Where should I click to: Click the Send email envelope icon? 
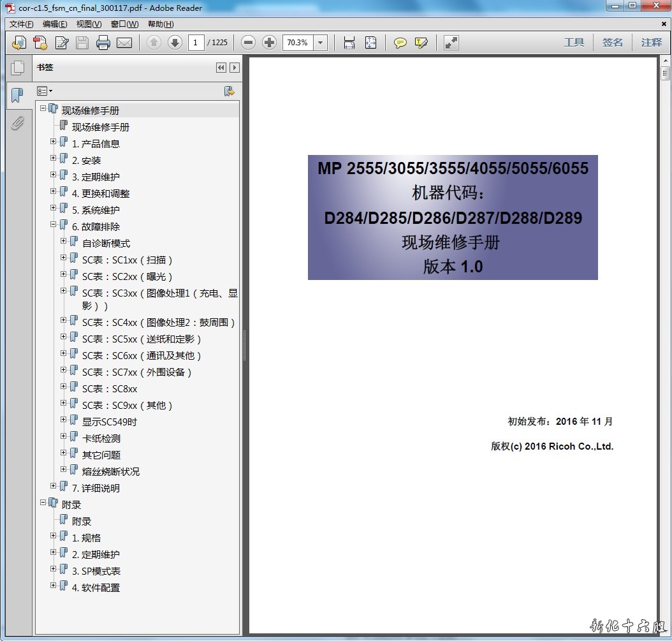(124, 43)
